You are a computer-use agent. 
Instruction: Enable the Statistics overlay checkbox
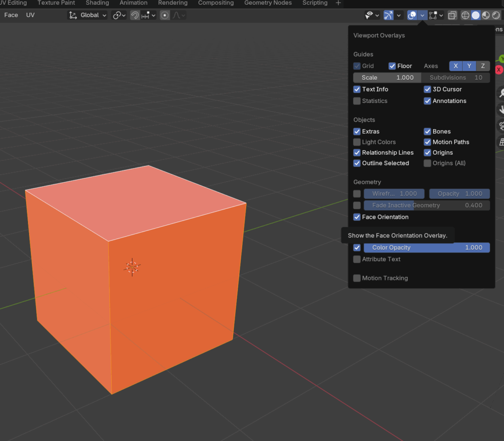[357, 101]
